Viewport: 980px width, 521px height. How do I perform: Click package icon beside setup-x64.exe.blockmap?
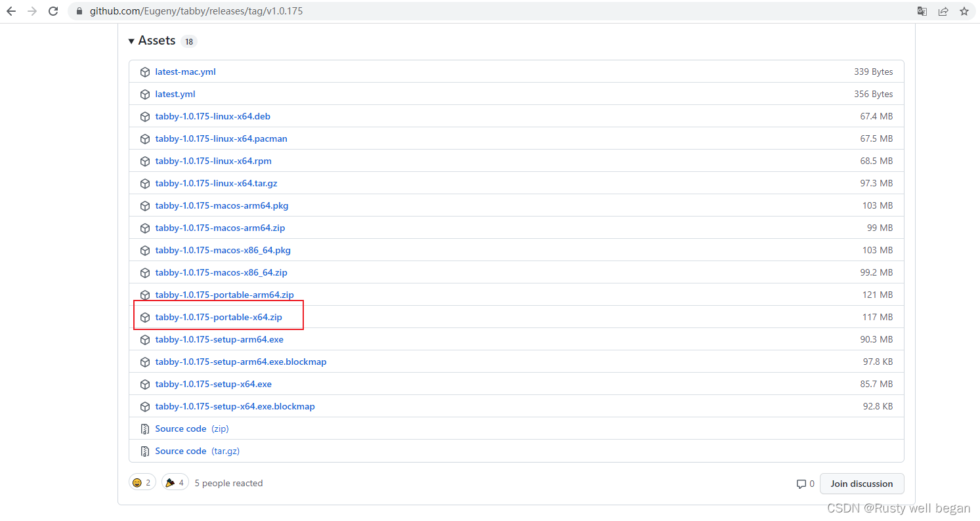[x=145, y=406]
